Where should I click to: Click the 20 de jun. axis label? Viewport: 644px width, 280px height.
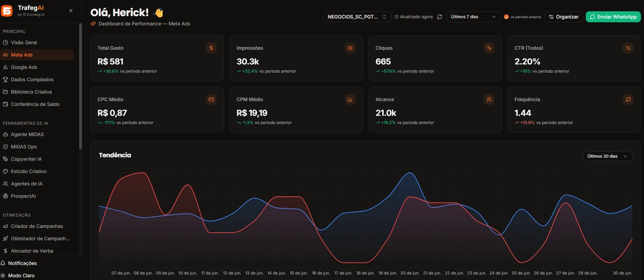click(x=410, y=273)
